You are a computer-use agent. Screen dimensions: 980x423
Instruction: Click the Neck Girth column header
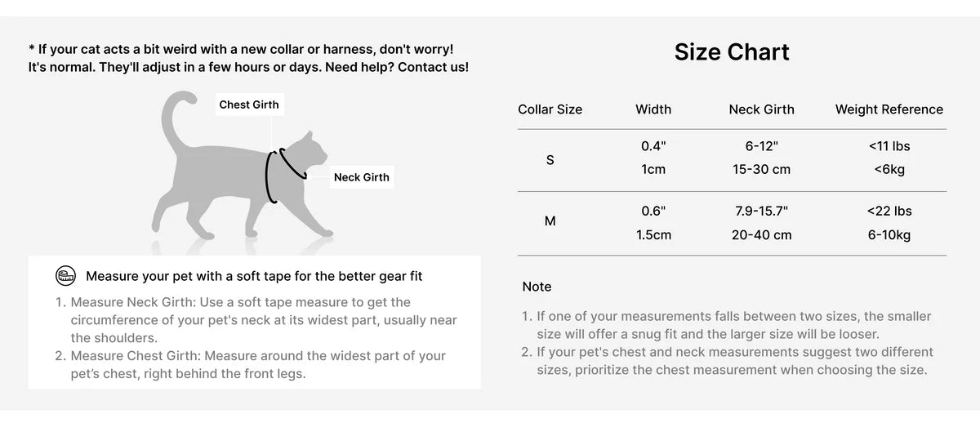[x=761, y=109]
